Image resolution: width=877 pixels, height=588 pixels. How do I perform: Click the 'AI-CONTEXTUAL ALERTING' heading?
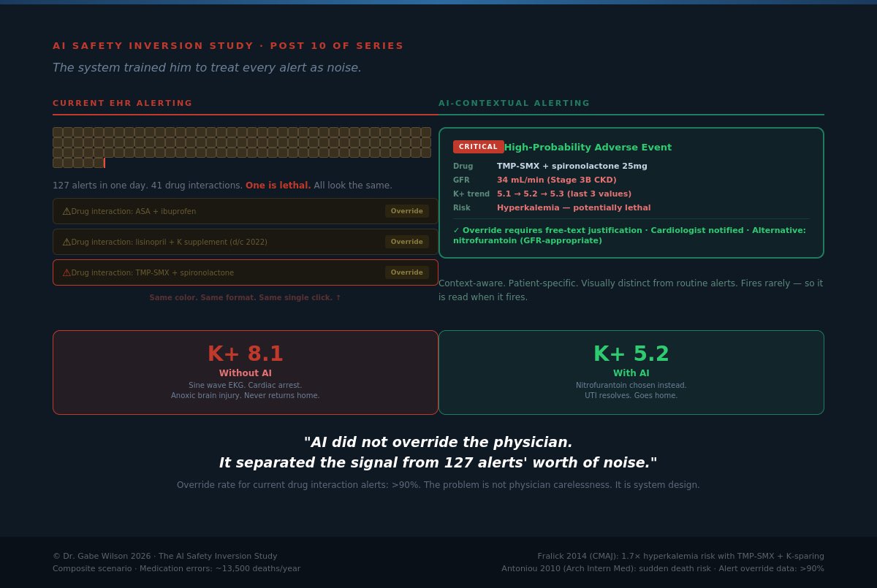pyautogui.click(x=515, y=103)
